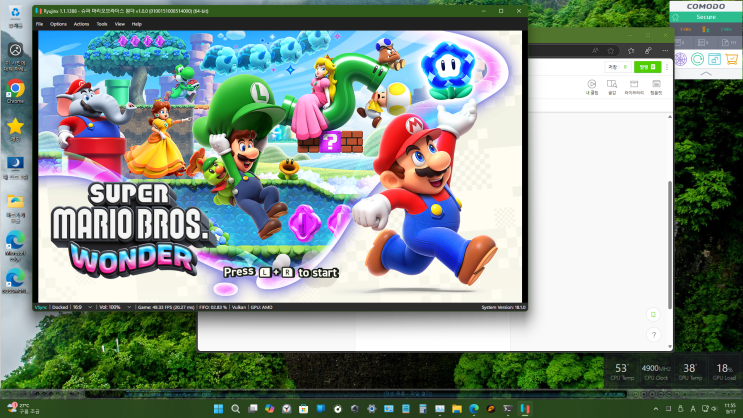Open the lowest Edge desktop shortcut
Viewport: 743px width, 418px height.
click(15, 281)
